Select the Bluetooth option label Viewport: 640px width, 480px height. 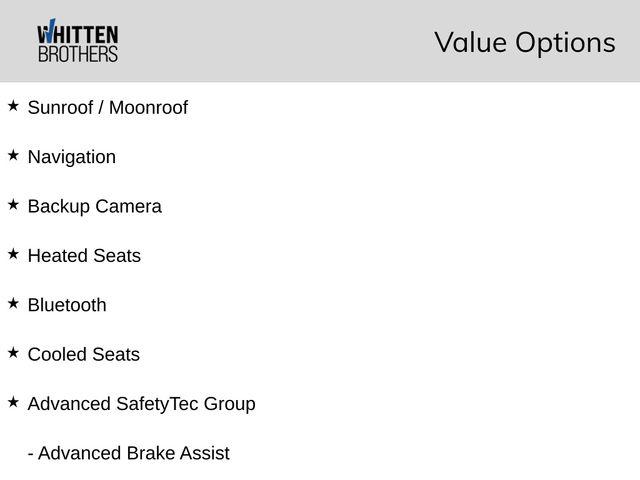pyautogui.click(x=66, y=305)
